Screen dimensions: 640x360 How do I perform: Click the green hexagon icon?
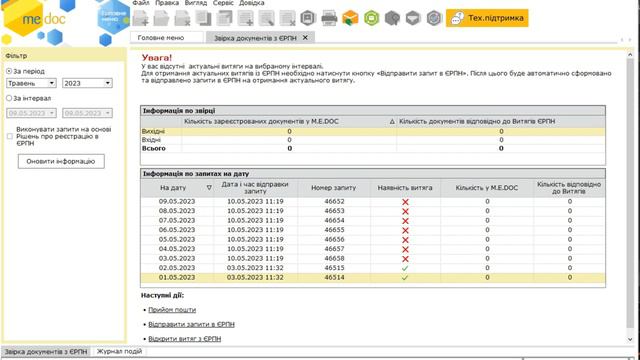[371, 18]
